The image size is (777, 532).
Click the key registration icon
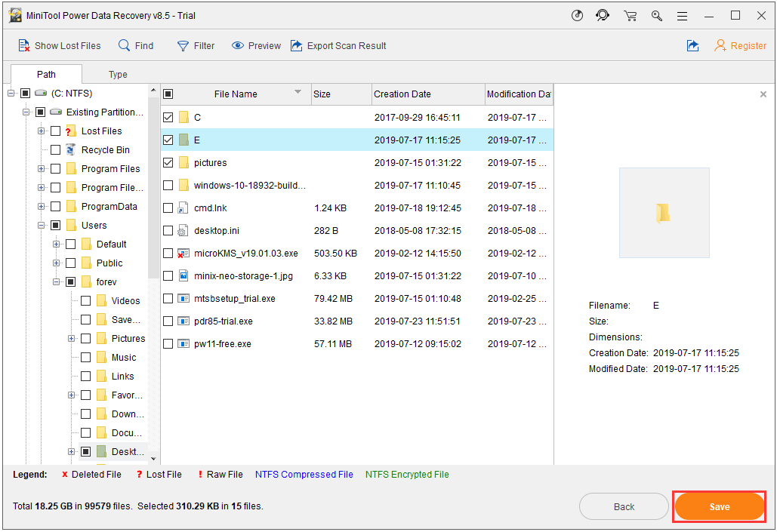657,16
